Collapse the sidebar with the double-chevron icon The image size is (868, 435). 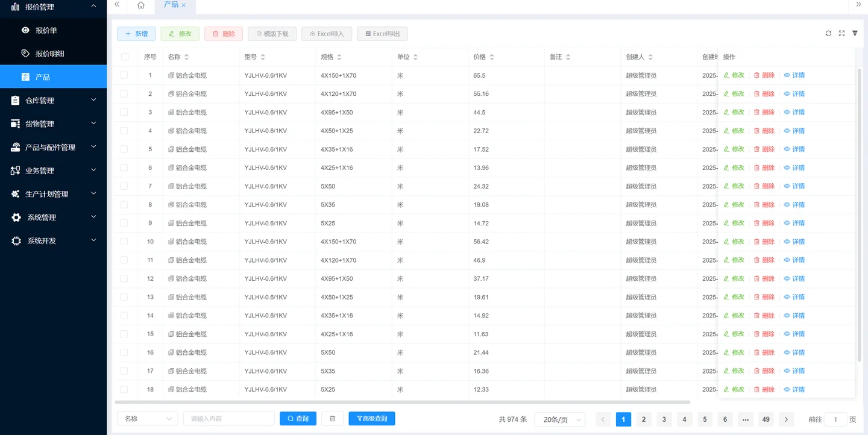point(117,5)
